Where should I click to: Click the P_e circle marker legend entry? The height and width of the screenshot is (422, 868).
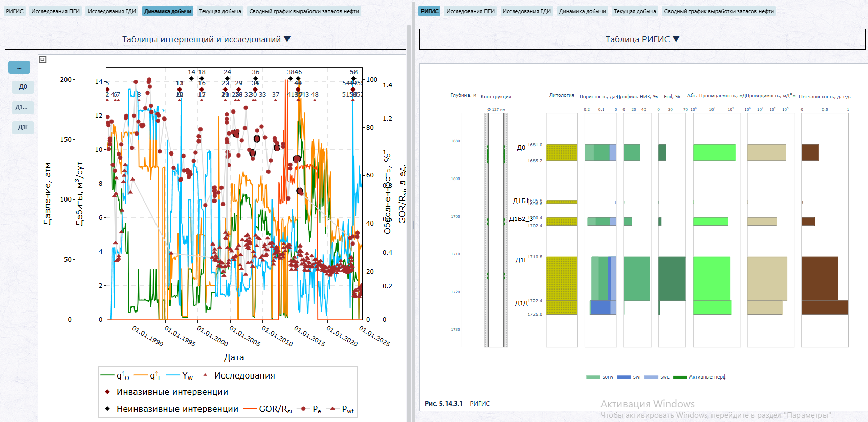point(308,409)
